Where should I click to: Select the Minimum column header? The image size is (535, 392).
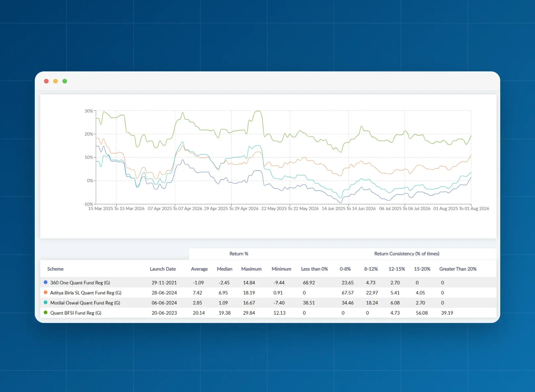tap(281, 269)
